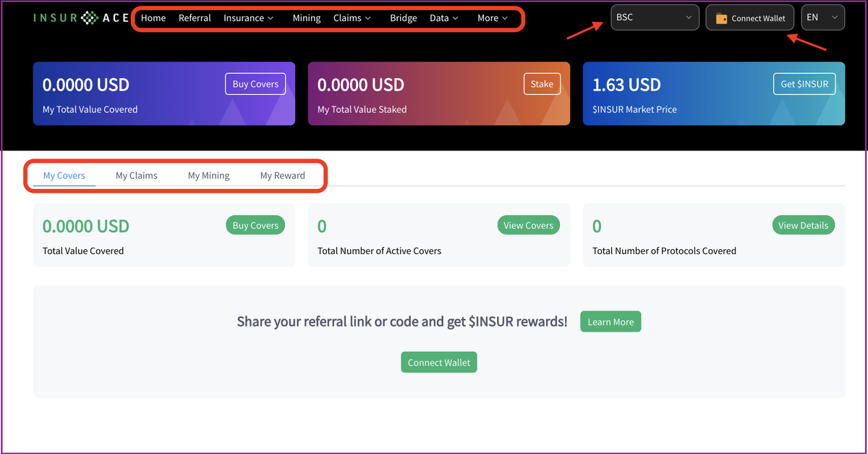Click the View Covers button
Screen dimensions: 868x454
pos(529,225)
